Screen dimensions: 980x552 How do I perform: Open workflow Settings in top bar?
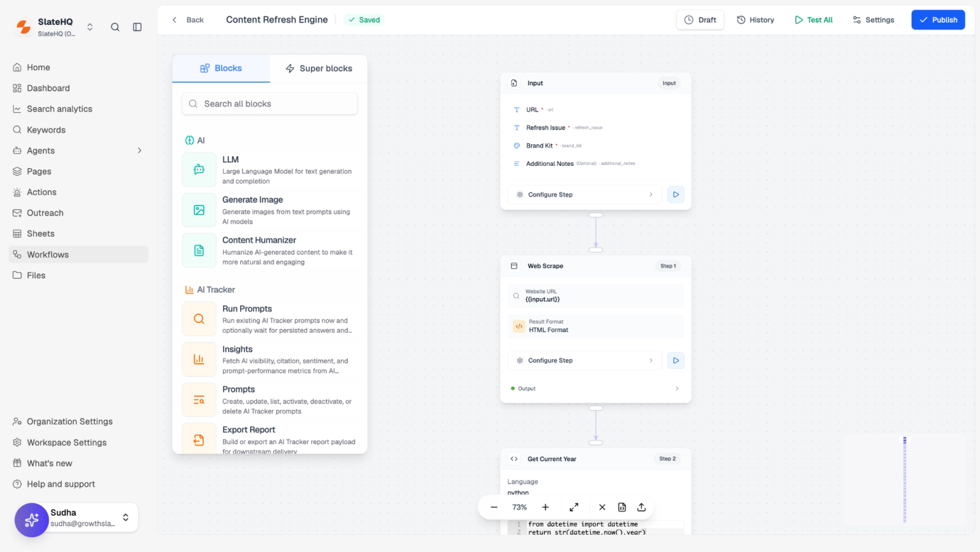click(x=873, y=20)
